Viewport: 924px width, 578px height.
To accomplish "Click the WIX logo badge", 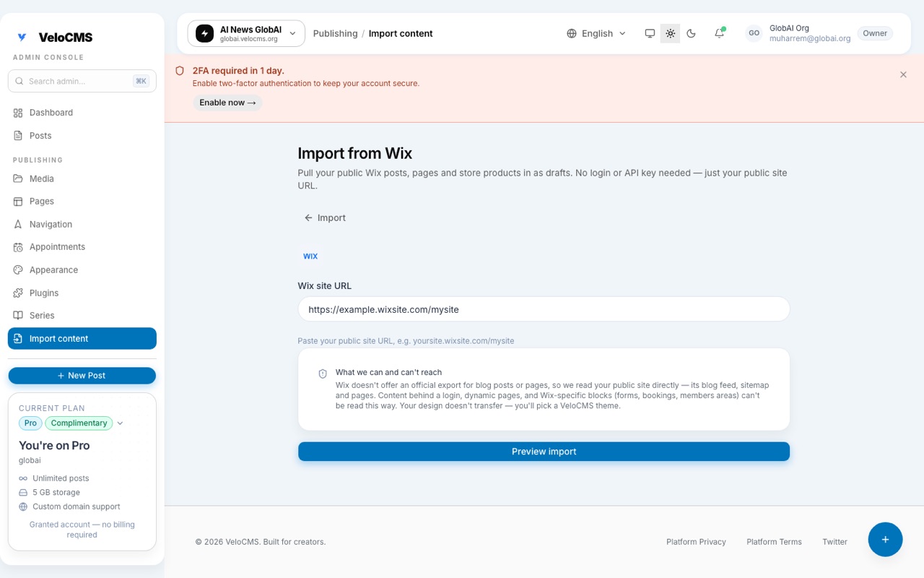I will pos(310,256).
